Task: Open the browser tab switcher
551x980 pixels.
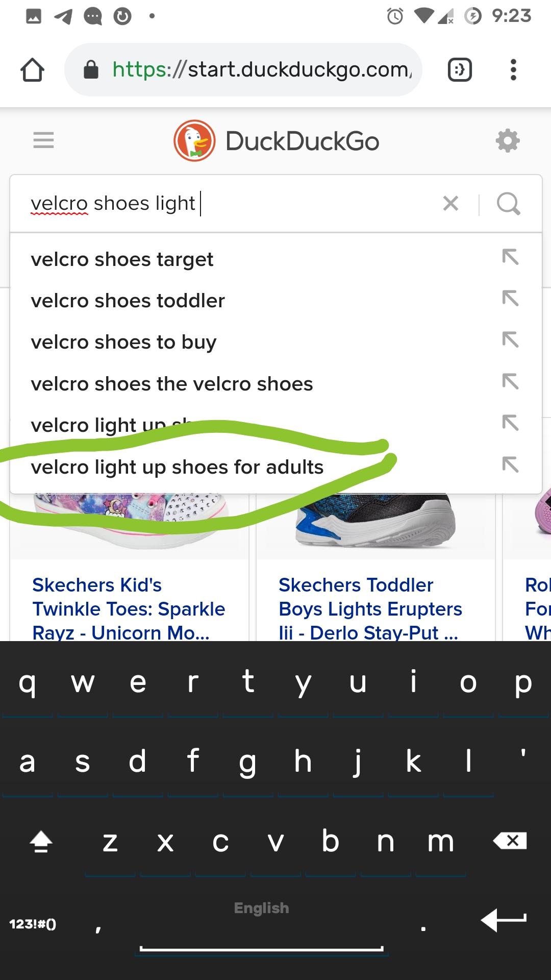Action: tap(459, 70)
